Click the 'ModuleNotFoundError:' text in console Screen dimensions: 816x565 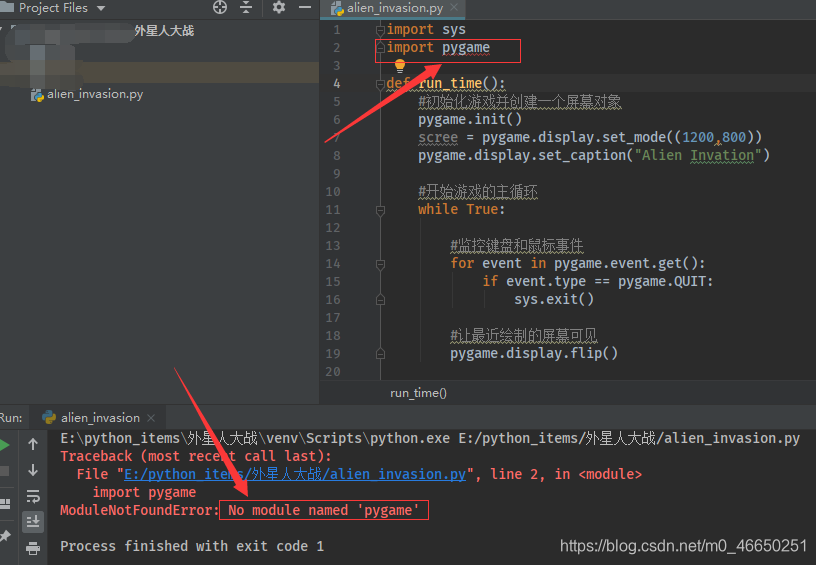tap(139, 510)
